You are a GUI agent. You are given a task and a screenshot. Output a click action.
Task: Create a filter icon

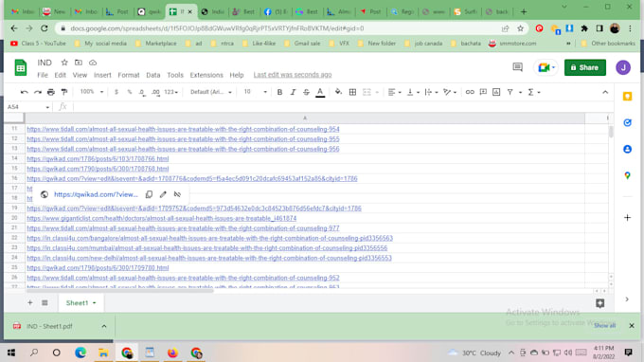click(x=510, y=92)
